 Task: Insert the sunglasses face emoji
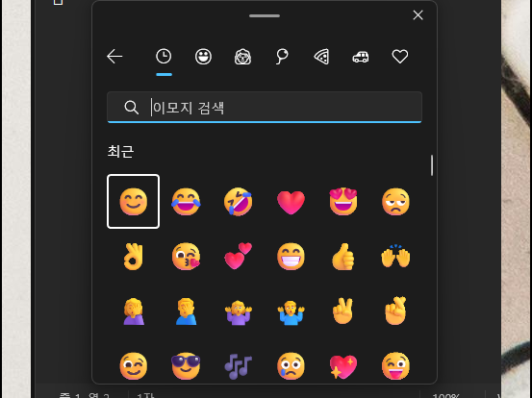click(x=186, y=366)
